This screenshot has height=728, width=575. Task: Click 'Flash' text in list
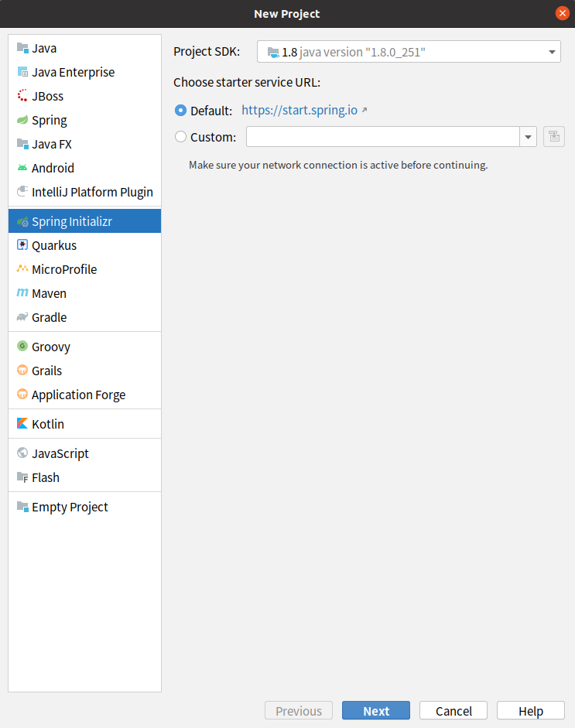tap(46, 478)
